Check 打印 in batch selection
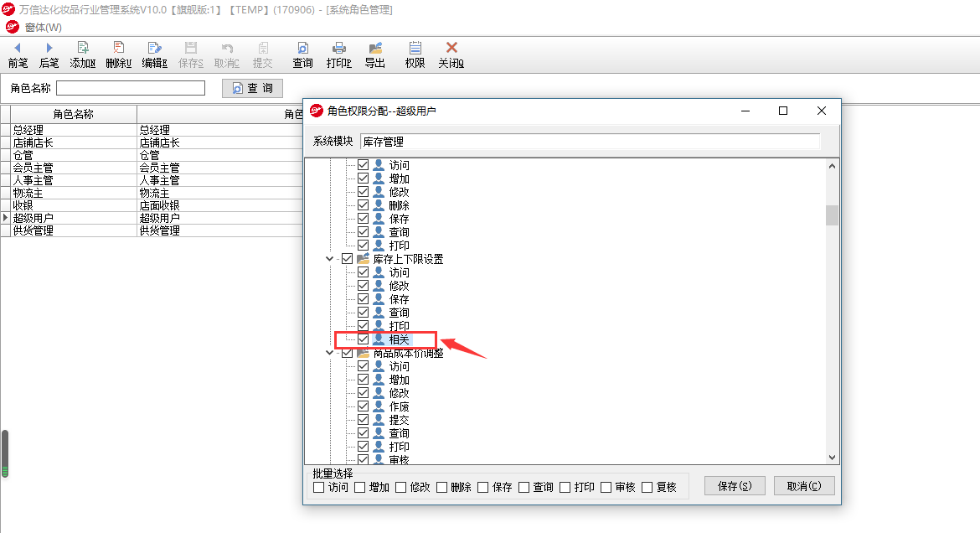980x533 pixels. [565, 488]
